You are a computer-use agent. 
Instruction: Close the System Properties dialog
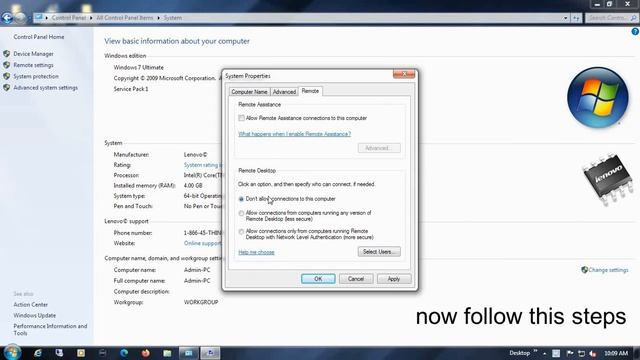(404, 74)
